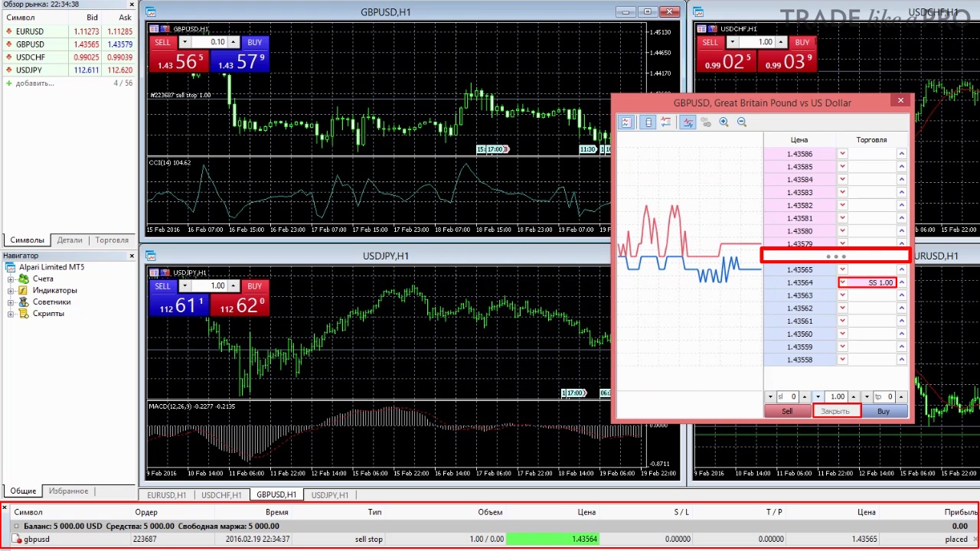Image resolution: width=980 pixels, height=551 pixels.
Task: Click the blue Buy button in depth of market
Action: tap(884, 412)
